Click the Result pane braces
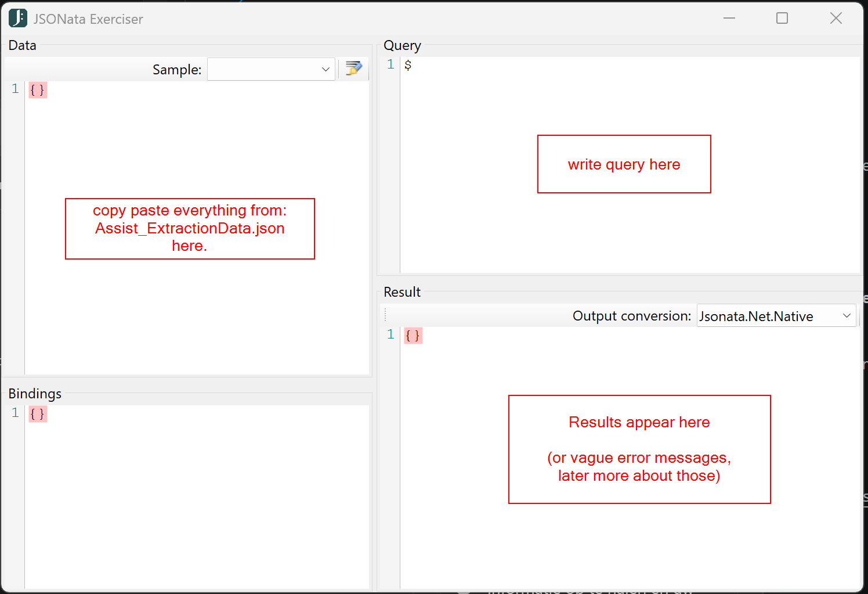Viewport: 868px width, 594px height. [x=413, y=336]
